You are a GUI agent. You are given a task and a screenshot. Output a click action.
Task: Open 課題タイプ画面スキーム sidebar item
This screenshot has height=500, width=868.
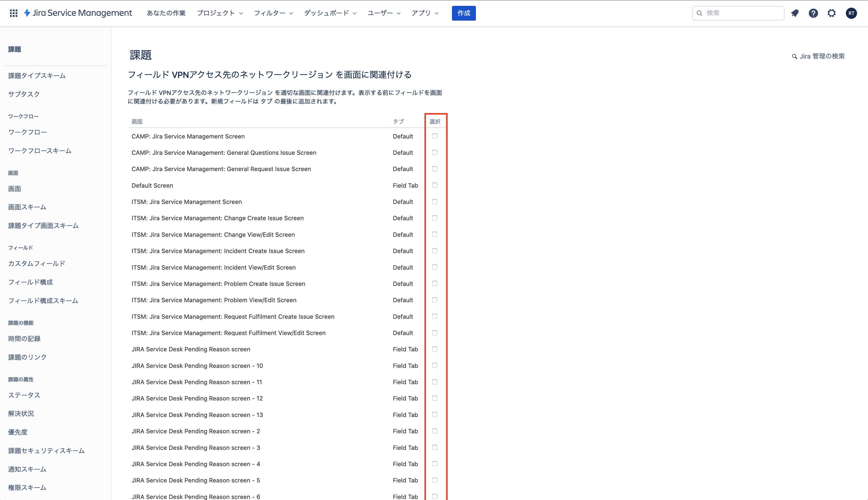(43, 226)
